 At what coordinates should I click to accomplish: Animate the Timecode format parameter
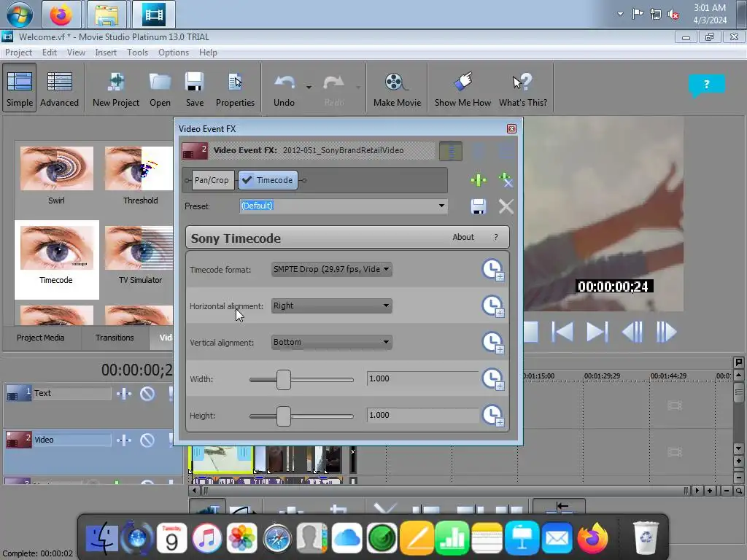pos(492,270)
